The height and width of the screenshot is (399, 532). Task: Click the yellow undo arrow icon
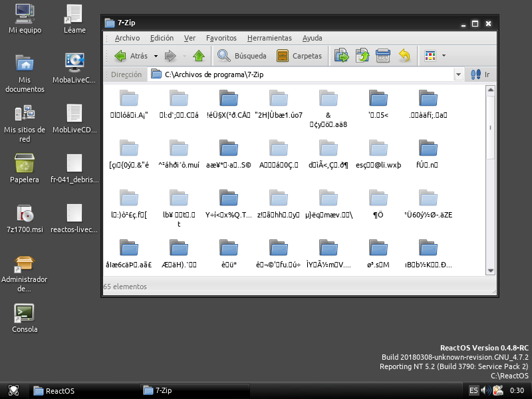pos(404,56)
